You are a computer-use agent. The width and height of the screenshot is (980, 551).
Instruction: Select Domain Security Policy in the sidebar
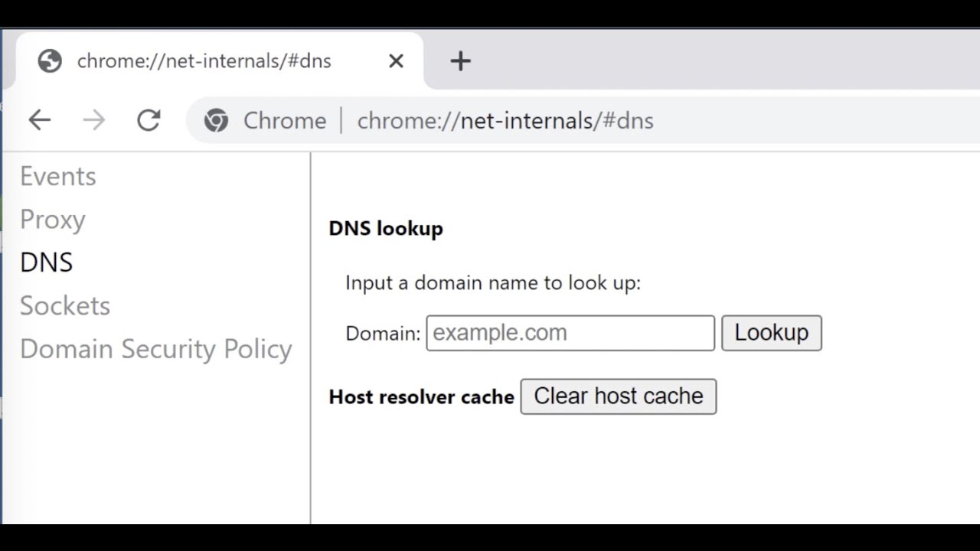(156, 349)
